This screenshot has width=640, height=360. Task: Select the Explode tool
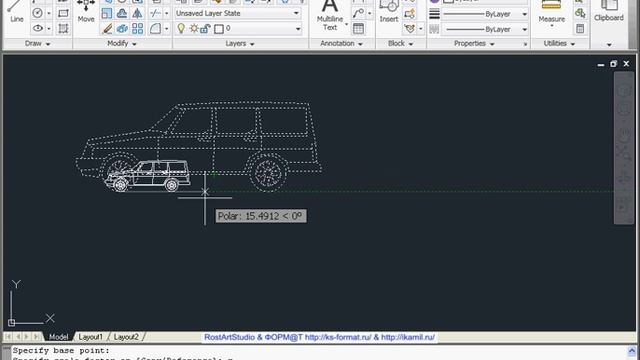click(x=122, y=29)
